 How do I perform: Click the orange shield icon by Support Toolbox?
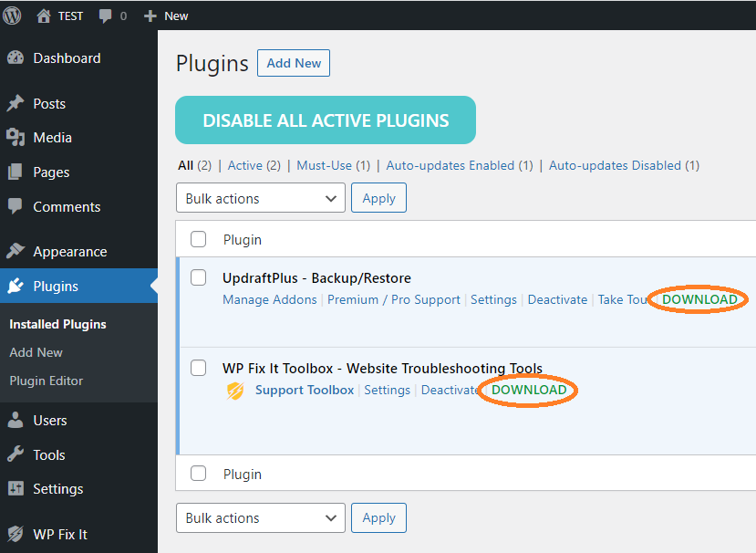pos(235,391)
